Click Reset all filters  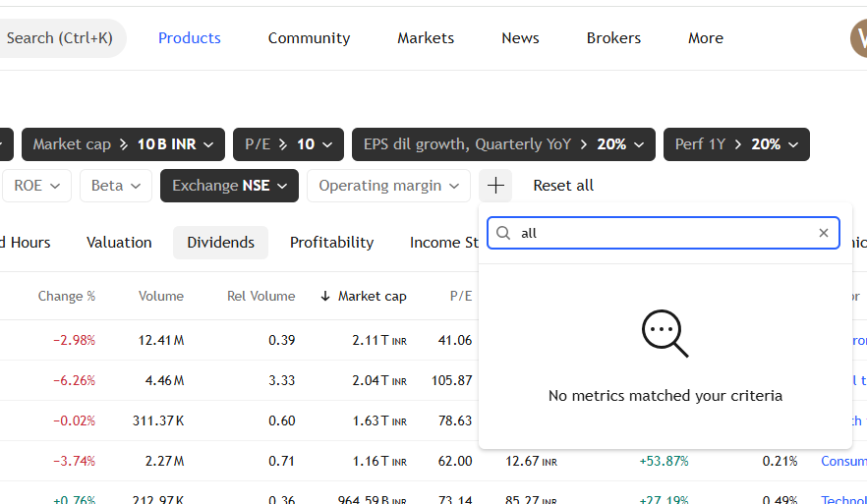click(563, 186)
